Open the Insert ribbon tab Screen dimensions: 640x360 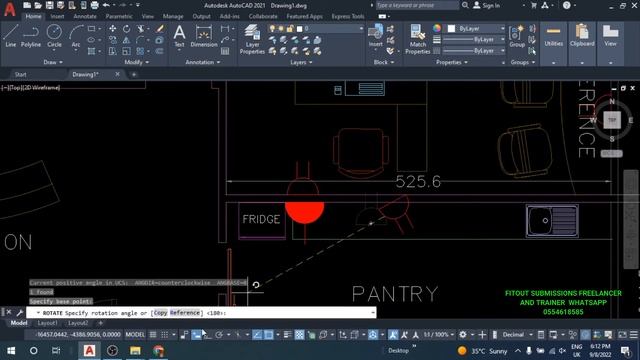57,16
